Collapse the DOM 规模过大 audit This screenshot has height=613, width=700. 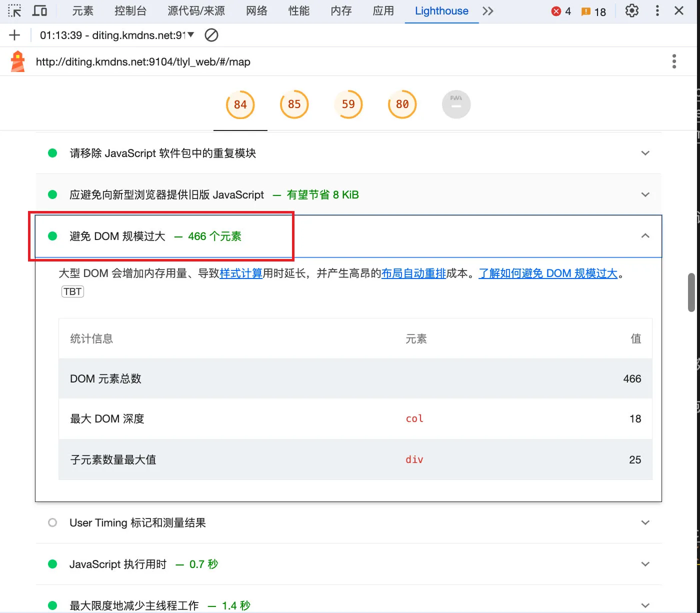[x=645, y=236]
